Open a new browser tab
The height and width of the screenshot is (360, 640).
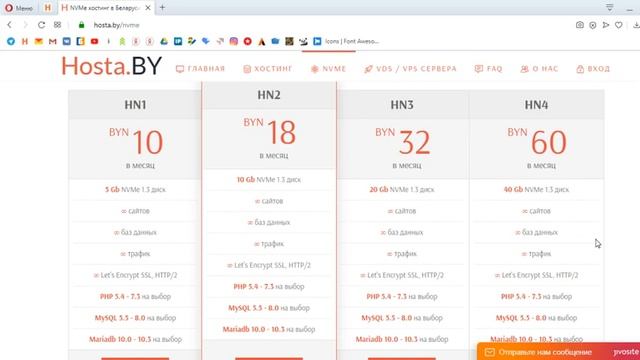[162, 7]
